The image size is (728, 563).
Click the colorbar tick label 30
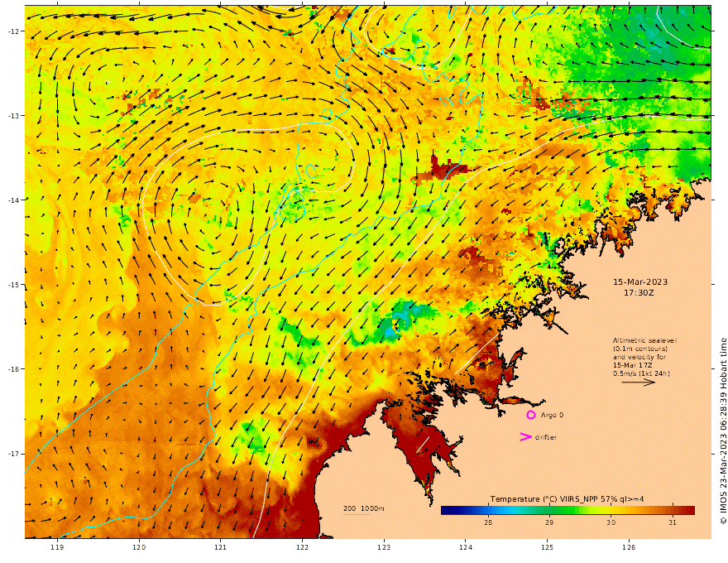(x=611, y=522)
